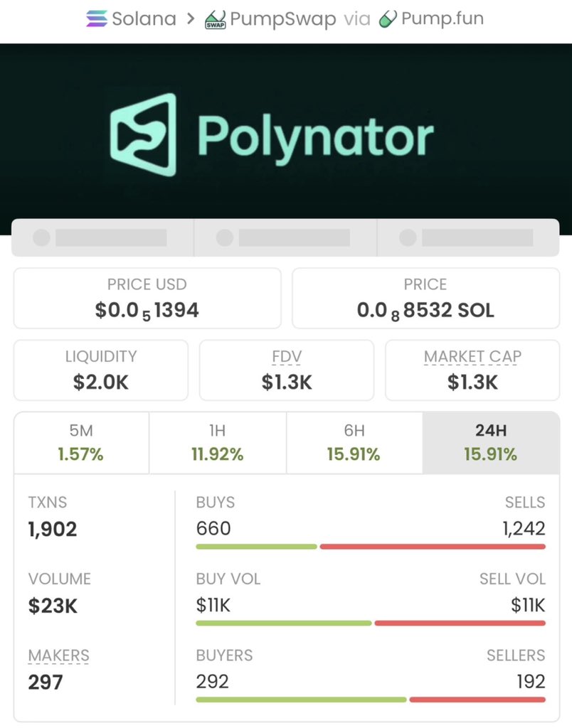Click the Polynator logo emblem

point(143,135)
